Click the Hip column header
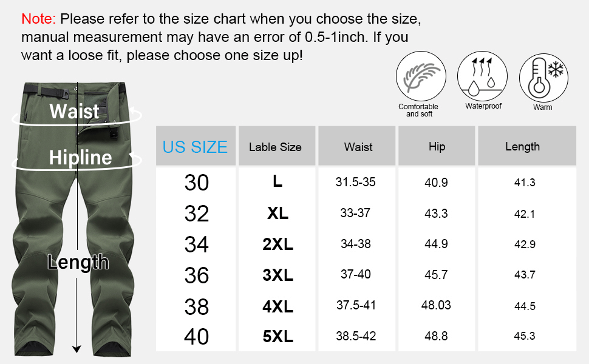The width and height of the screenshot is (589, 364). [437, 146]
